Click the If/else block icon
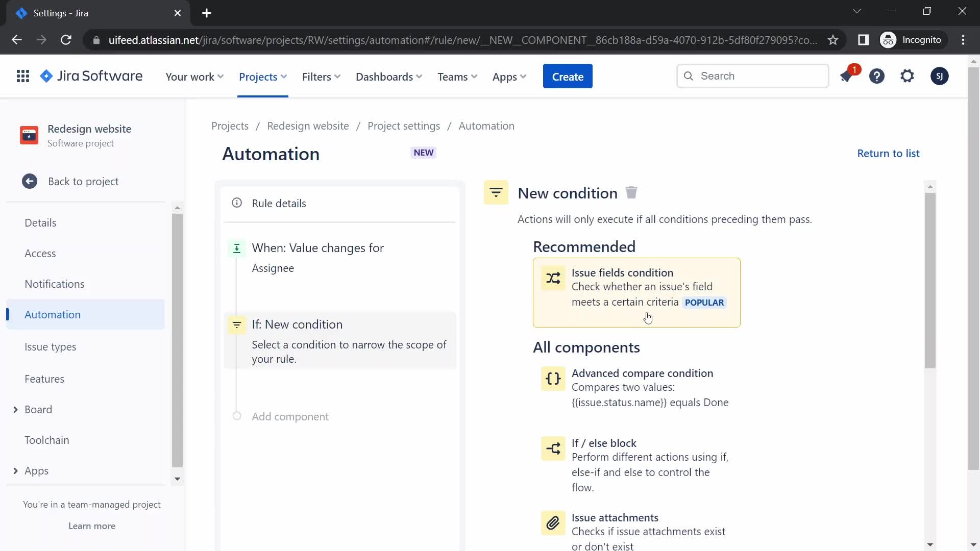 553,447
